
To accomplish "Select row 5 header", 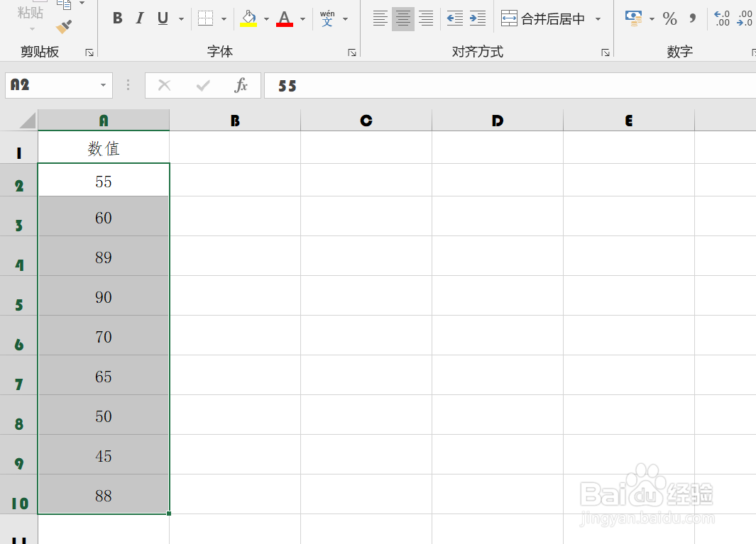I will coord(18,296).
